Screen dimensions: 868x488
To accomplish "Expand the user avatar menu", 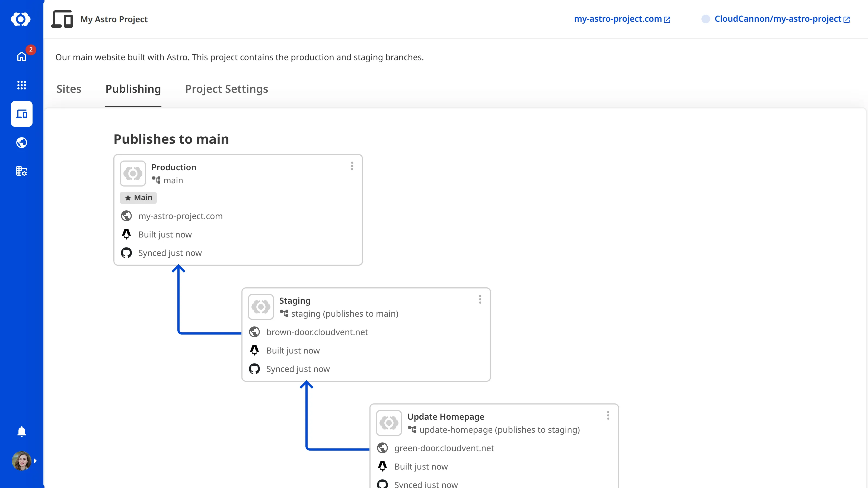I will (21, 461).
